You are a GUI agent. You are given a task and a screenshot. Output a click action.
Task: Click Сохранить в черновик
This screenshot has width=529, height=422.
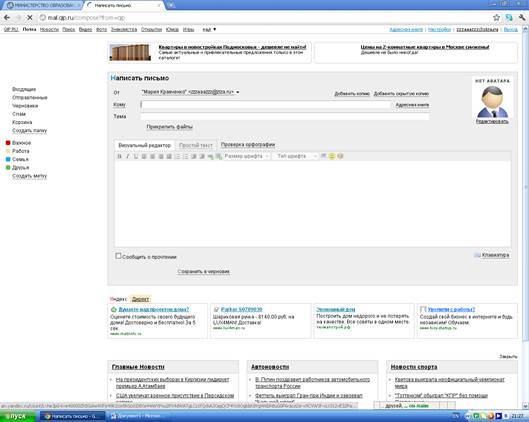(204, 272)
